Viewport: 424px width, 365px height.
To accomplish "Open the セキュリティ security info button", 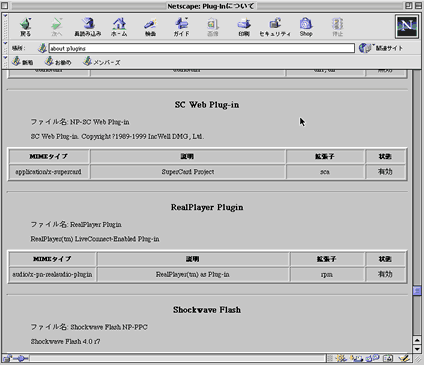I will tap(275, 27).
